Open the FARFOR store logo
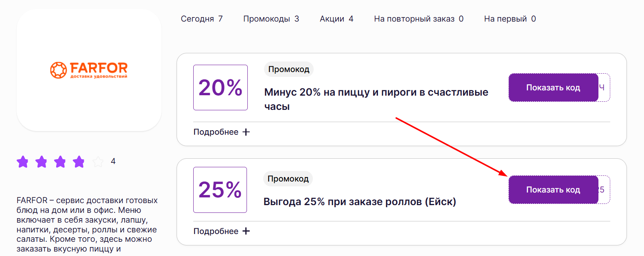 (89, 70)
